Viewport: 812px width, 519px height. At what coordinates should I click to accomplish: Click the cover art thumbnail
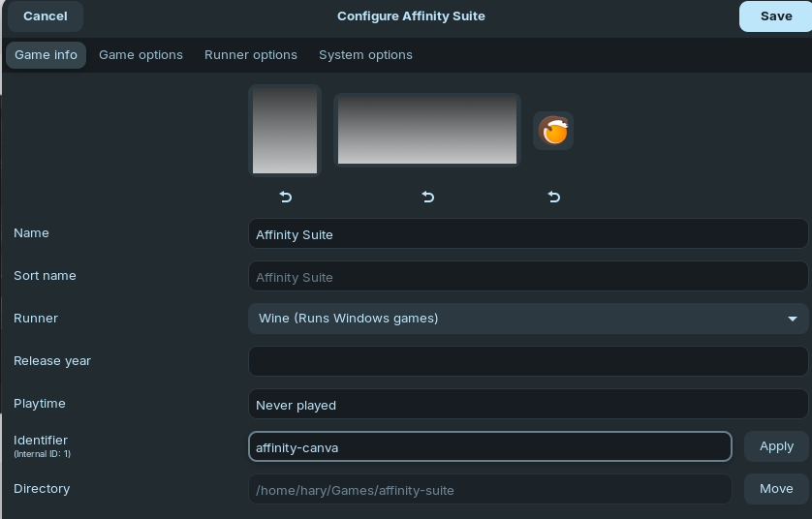pos(285,131)
